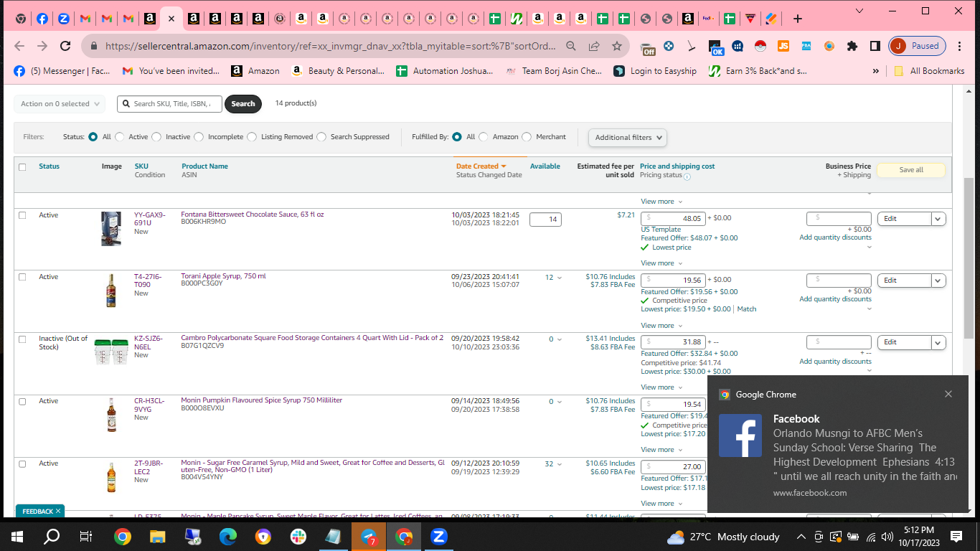Open Slack from the taskbar
The image size is (980, 551).
pos(298,536)
